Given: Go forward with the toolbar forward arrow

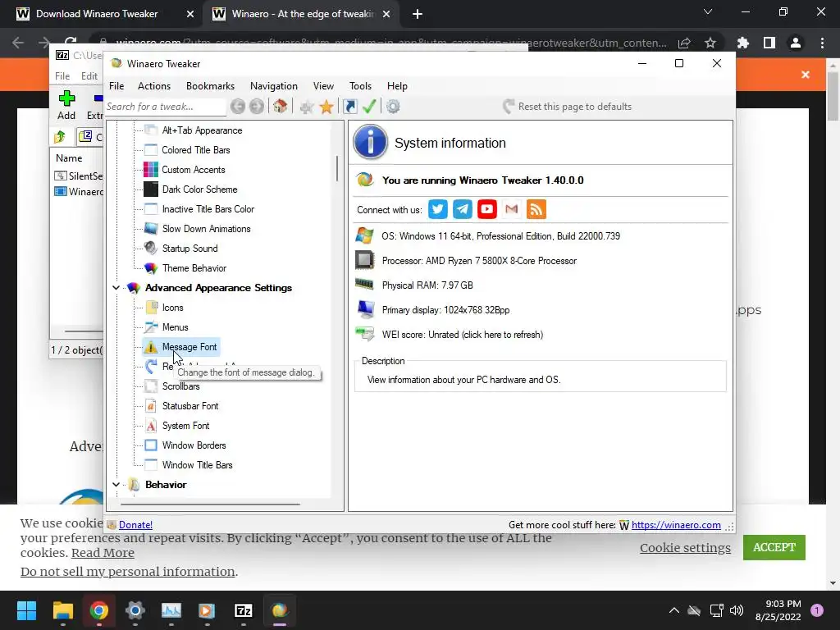Looking at the screenshot, I should 257,106.
